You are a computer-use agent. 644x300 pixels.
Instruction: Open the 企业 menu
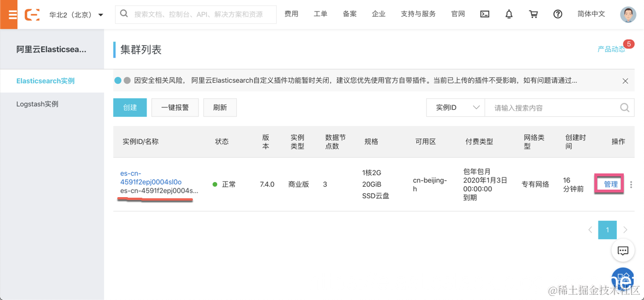(x=379, y=14)
